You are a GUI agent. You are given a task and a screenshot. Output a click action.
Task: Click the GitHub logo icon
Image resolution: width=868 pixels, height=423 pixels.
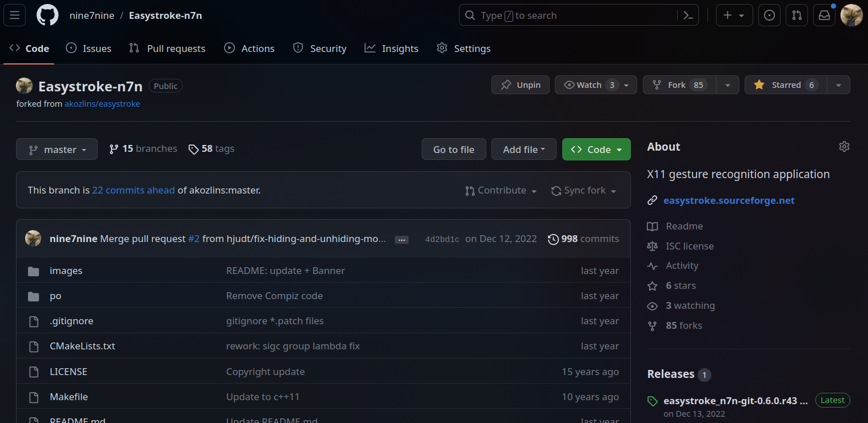[47, 15]
